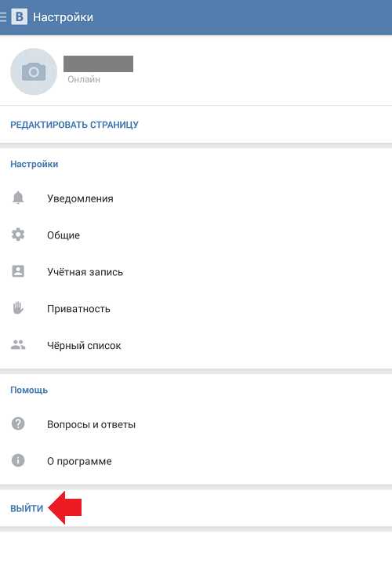
Task: Click the account card icon
Action: pos(18,271)
